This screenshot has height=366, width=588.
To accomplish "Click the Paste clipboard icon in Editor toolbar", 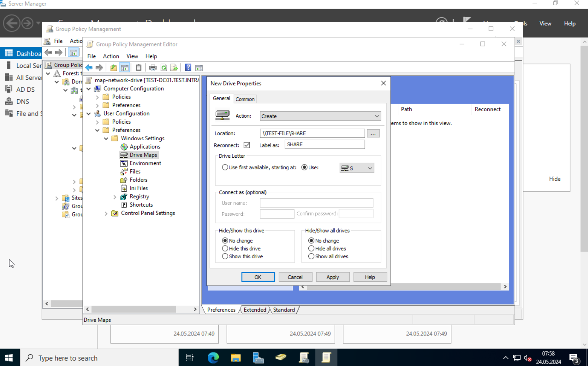I will pos(139,68).
